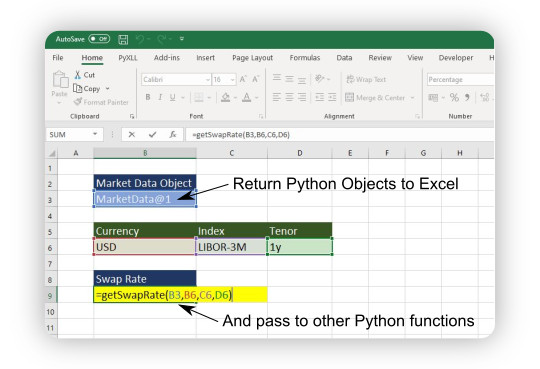Click the Top Align icon
This screenshot has width=540, height=369.
point(277,79)
